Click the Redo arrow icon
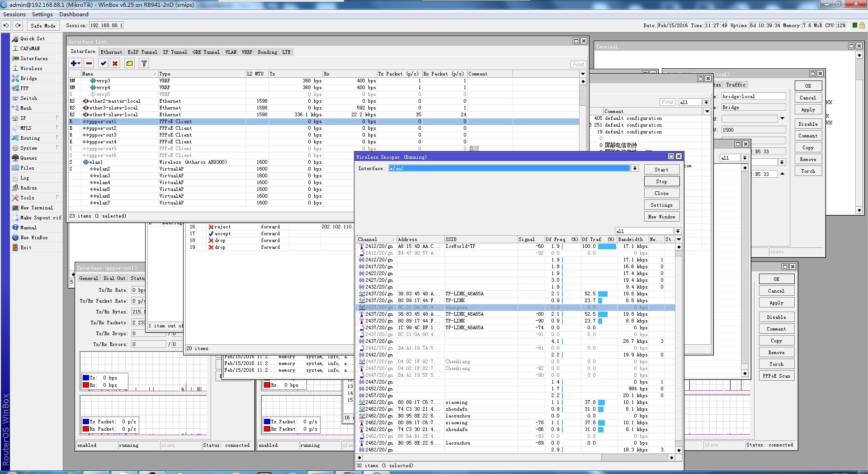Screen dimensions: 868x474 pos(18,25)
